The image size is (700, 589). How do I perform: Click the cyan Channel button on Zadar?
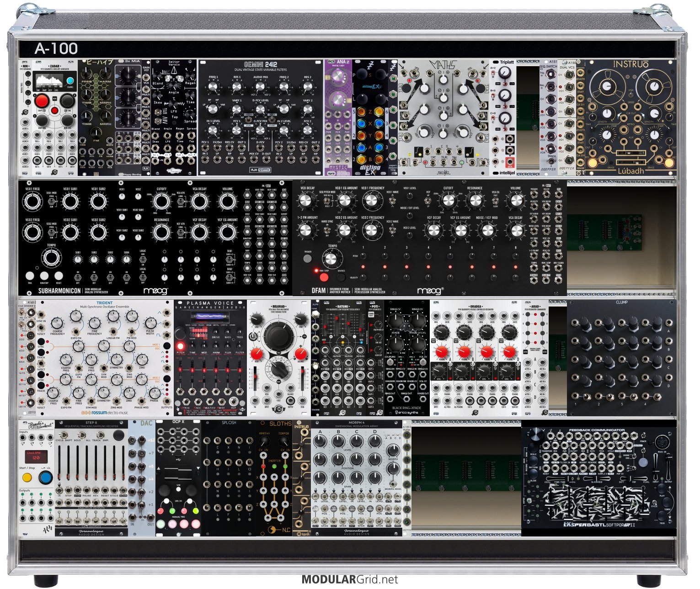coord(70,81)
